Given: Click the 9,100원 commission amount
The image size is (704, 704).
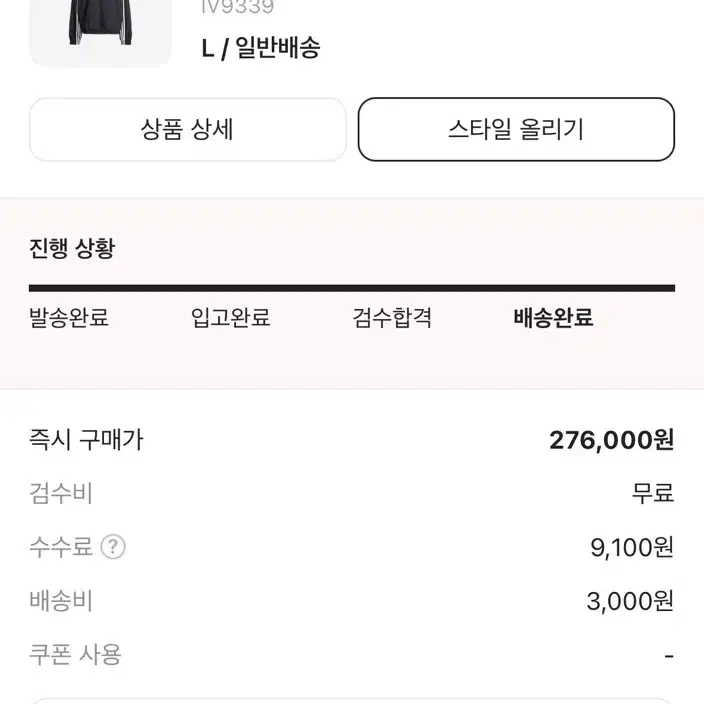Looking at the screenshot, I should point(632,547).
